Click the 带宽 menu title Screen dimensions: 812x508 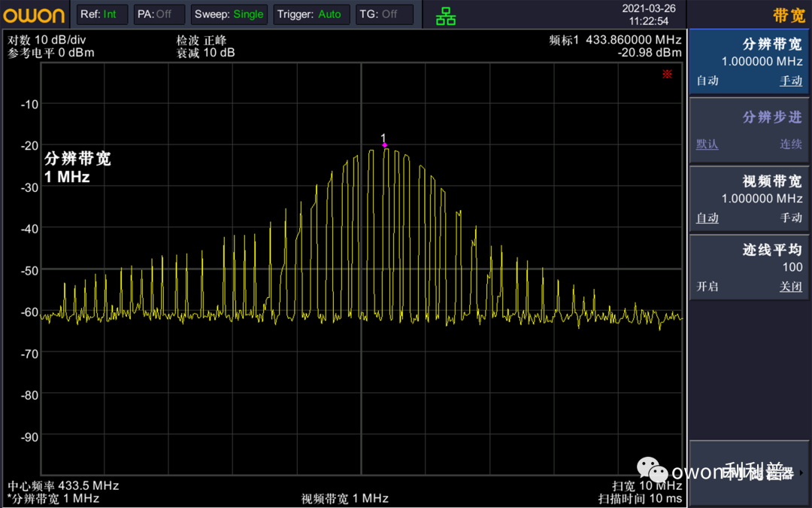789,16
